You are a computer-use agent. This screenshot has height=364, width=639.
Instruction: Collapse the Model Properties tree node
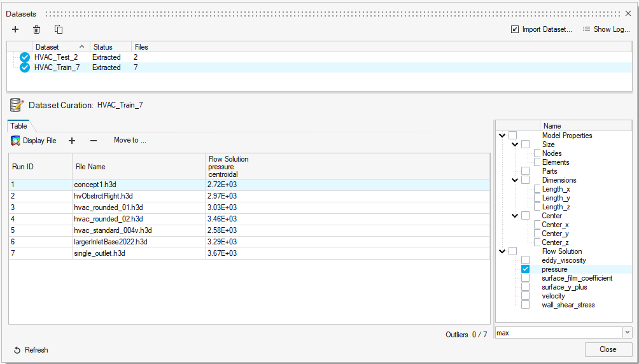[x=503, y=136]
